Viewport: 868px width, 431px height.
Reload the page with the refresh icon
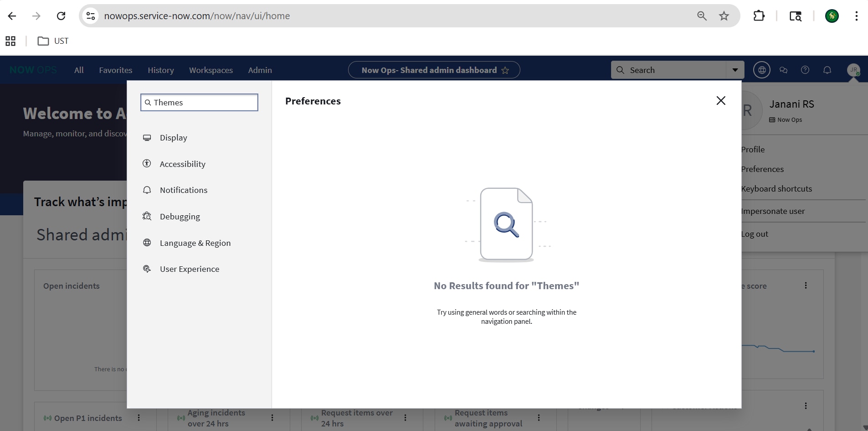[x=61, y=16]
